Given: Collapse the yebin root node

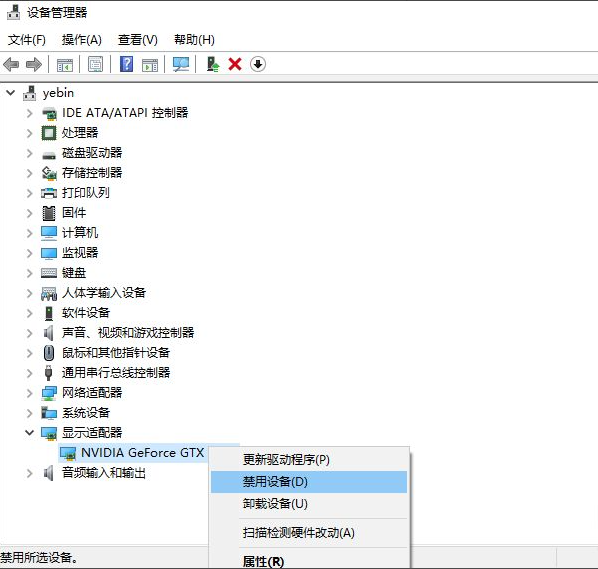Looking at the screenshot, I should pyautogui.click(x=11, y=93).
